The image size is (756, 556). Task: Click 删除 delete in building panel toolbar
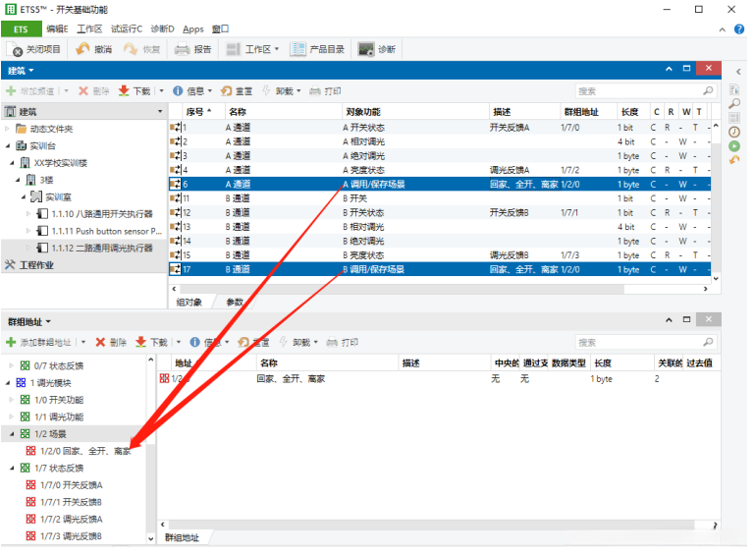(94, 90)
